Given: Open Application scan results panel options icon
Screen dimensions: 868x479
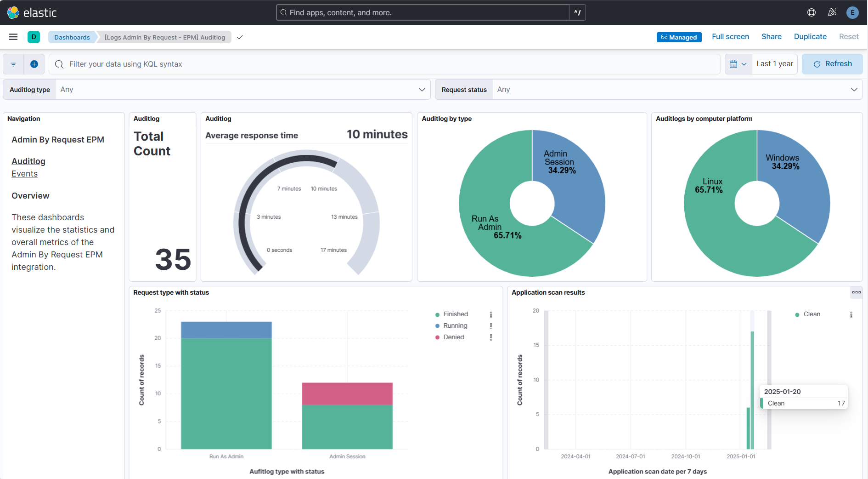Looking at the screenshot, I should coord(856,292).
